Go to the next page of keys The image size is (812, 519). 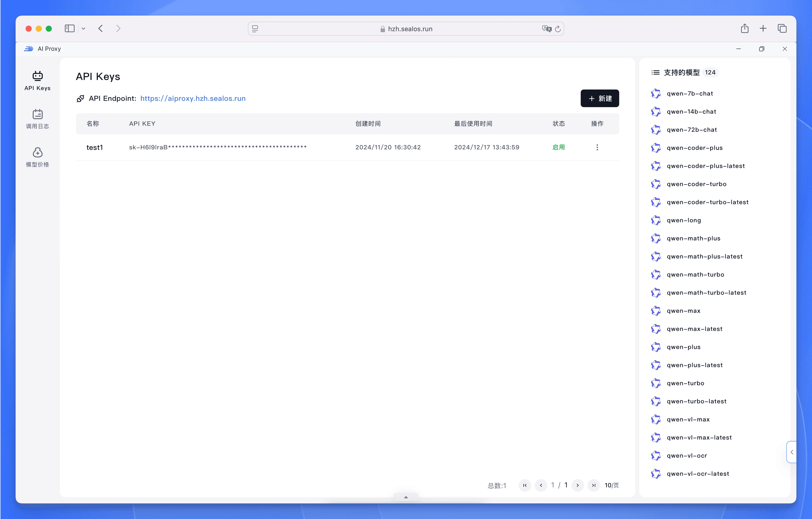click(577, 485)
